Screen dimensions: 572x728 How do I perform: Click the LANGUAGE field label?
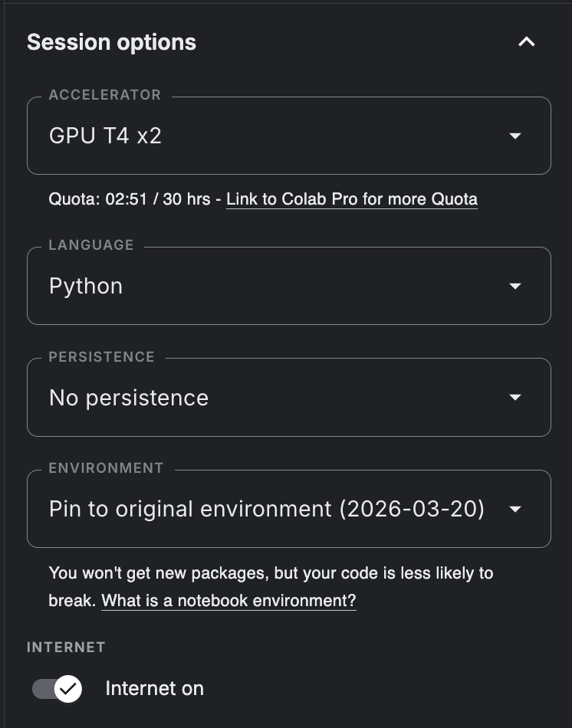tap(91, 245)
